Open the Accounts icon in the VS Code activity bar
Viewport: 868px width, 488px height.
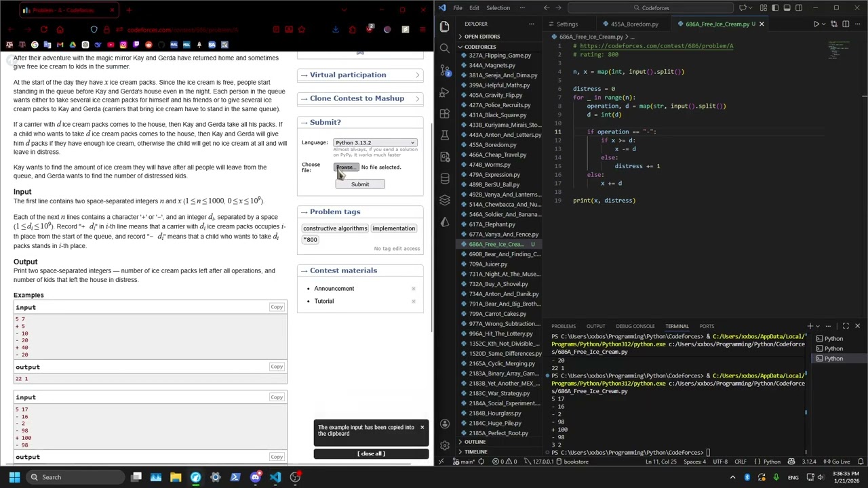[445, 424]
